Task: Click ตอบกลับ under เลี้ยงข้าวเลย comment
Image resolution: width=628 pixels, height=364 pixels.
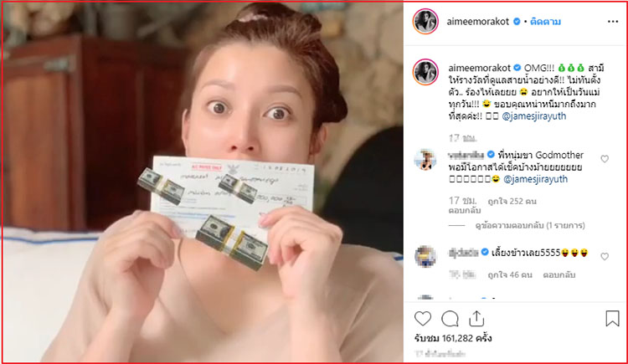Action: 559,274
